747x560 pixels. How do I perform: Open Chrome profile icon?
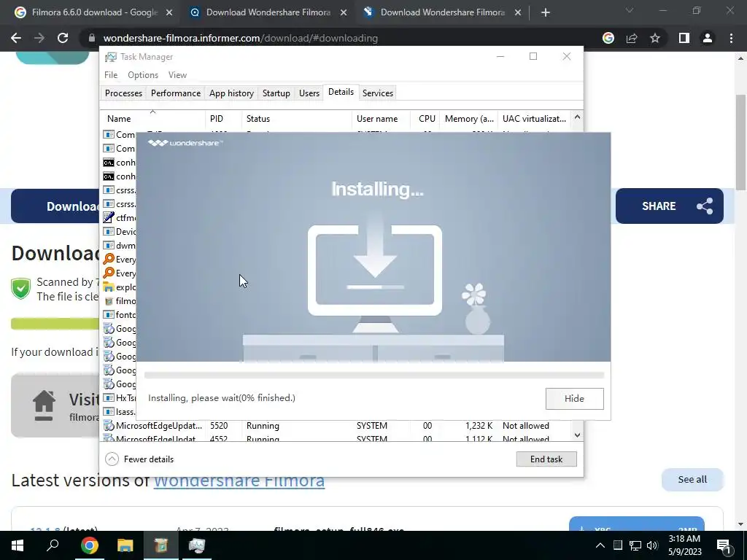[x=708, y=38]
